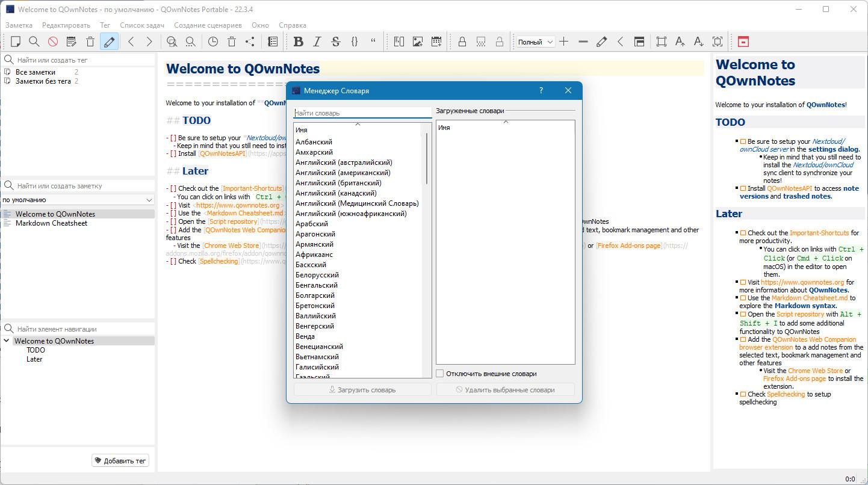This screenshot has width=868, height=485.
Task: Check the 'Отключить внешние словари' checkbox
Action: tap(440, 374)
